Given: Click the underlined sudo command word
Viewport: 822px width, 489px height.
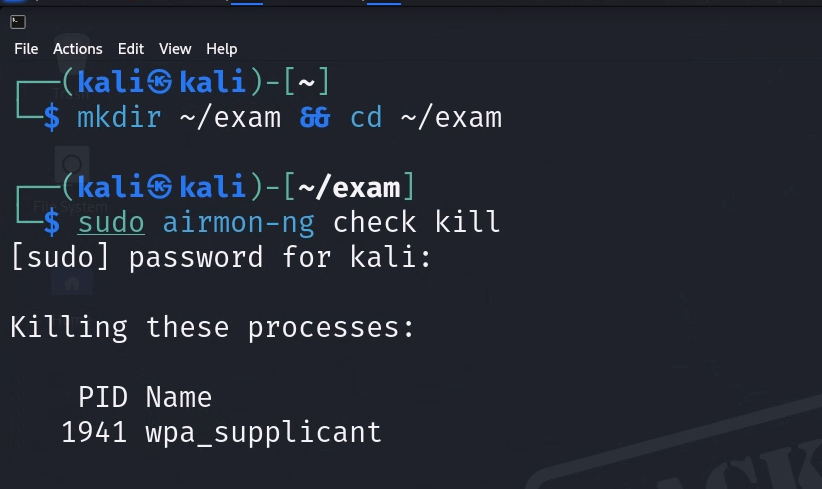Looking at the screenshot, I should (111, 221).
